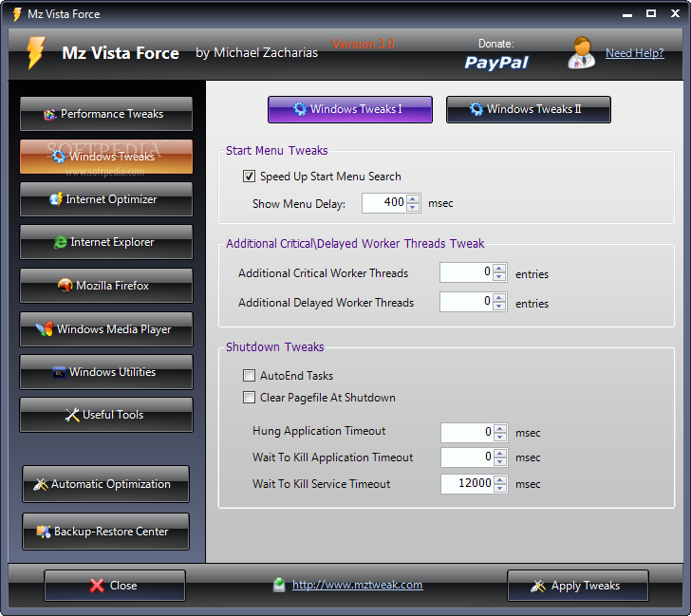Image resolution: width=691 pixels, height=616 pixels.
Task: Decrease Hung Application Timeout
Action: pos(499,438)
